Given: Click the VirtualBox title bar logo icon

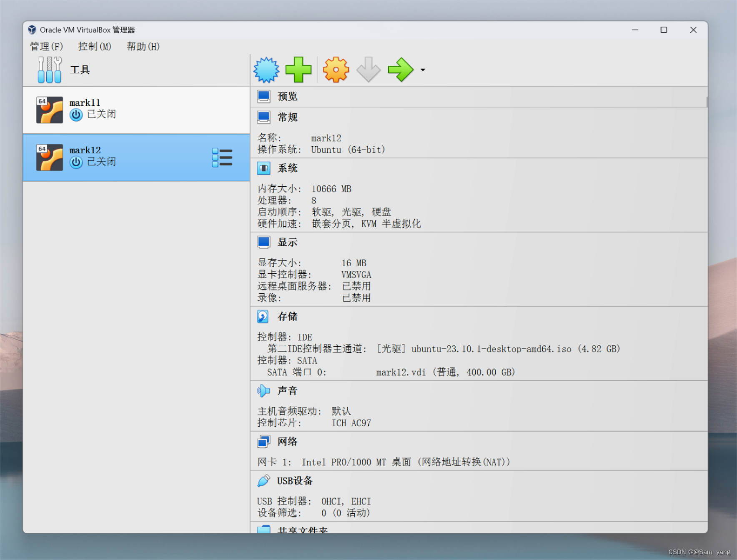Looking at the screenshot, I should pos(32,30).
